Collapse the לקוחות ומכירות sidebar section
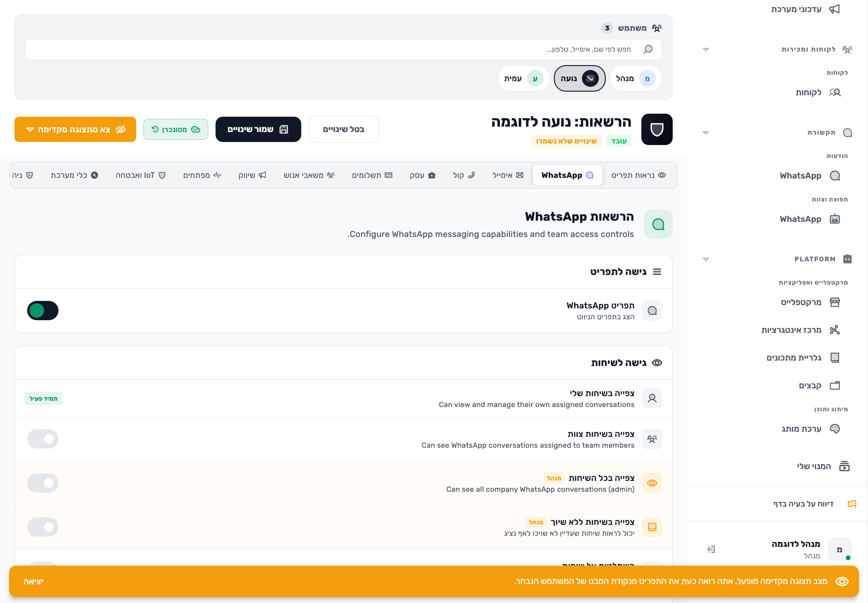Screen dimensions: 868x603 [706, 49]
